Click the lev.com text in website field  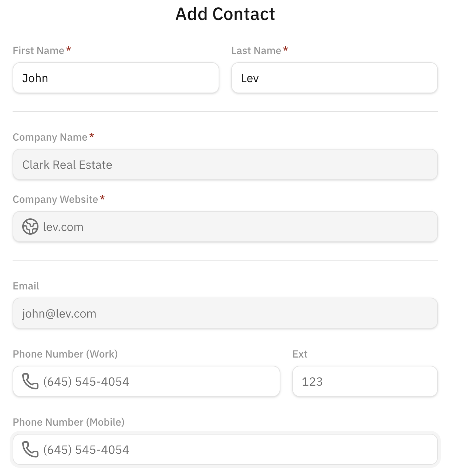63,227
